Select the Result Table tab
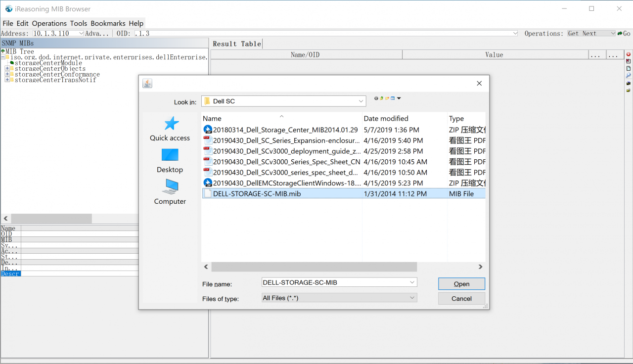 coord(236,44)
